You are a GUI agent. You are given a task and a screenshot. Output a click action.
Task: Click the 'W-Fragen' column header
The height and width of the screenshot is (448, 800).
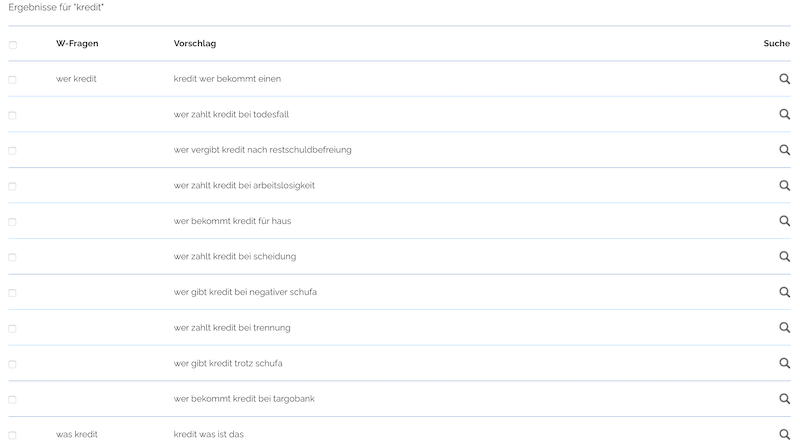coord(77,43)
